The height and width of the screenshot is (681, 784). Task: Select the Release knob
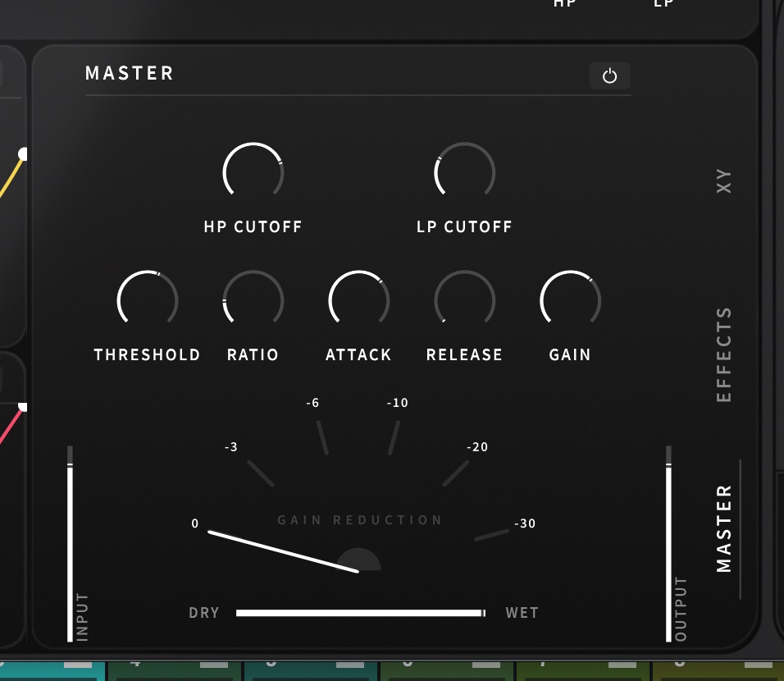464,300
